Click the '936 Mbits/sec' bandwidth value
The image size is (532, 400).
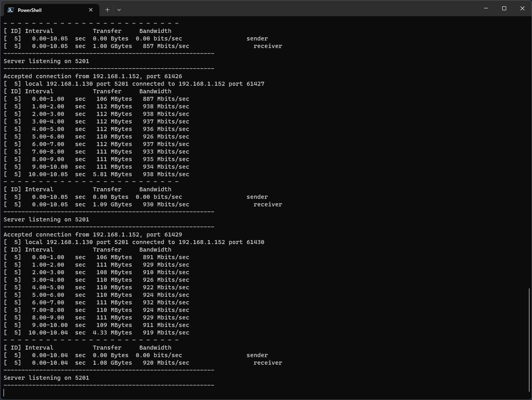166,129
